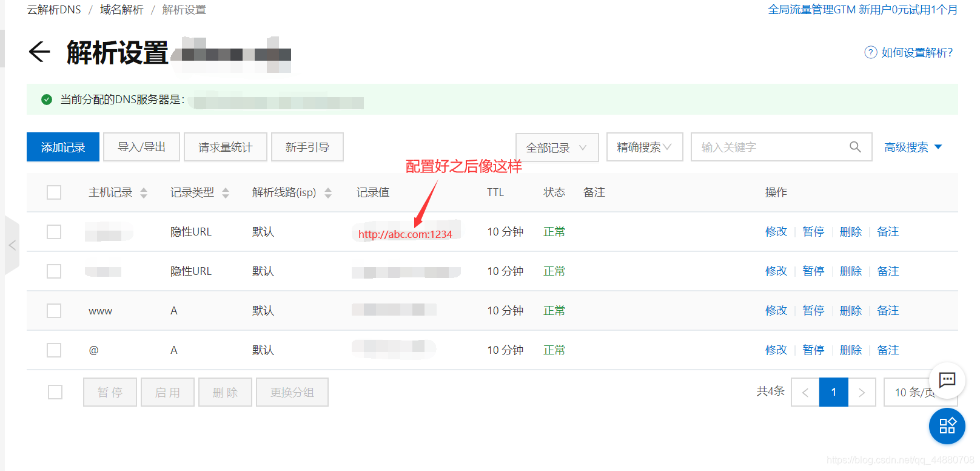
Task: Click 备注 for the second 隐性URL row
Action: [888, 271]
